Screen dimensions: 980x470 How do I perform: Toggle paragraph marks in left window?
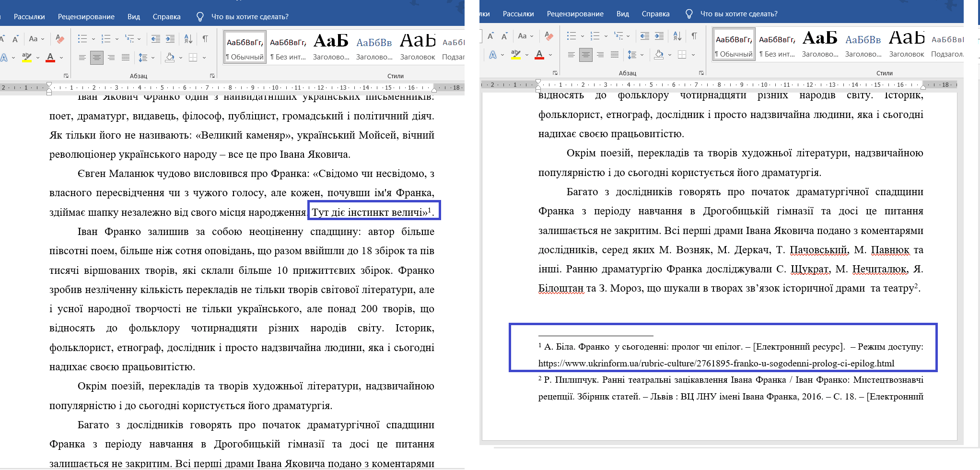pyautogui.click(x=205, y=39)
